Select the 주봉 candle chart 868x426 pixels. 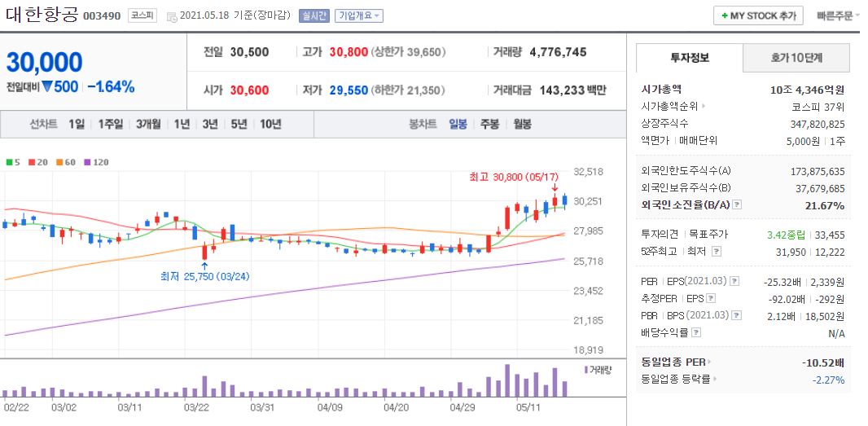click(x=489, y=124)
